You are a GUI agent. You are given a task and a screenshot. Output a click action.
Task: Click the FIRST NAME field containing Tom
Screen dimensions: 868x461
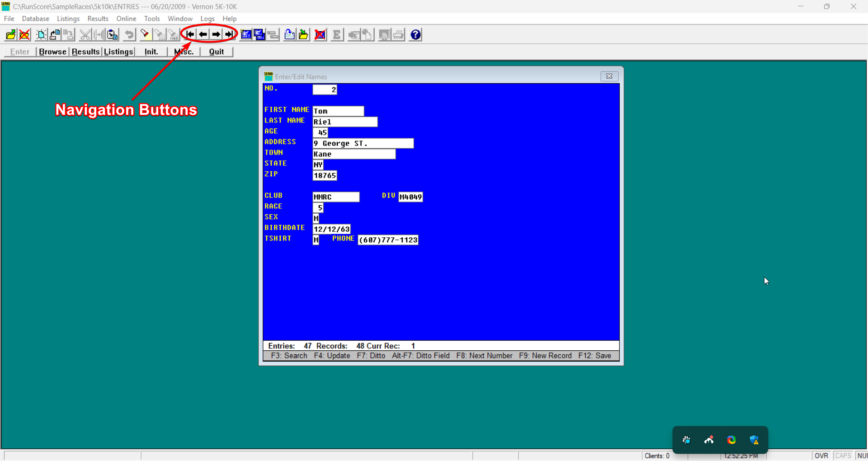tap(338, 111)
